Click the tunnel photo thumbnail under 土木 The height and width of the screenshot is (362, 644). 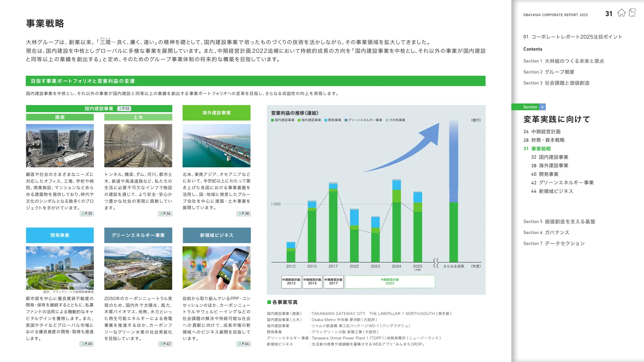tap(138, 146)
